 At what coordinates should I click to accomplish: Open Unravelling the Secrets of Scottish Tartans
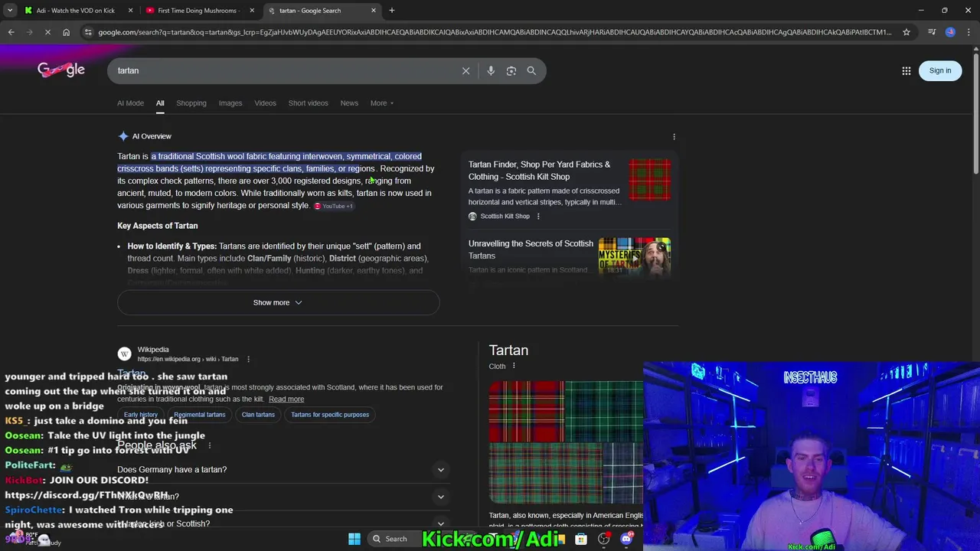coord(531,249)
